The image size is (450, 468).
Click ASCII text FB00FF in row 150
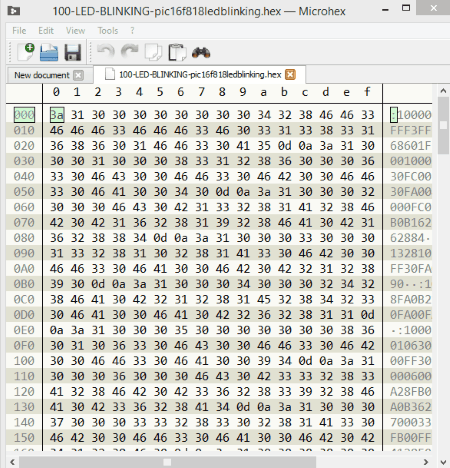click(x=411, y=438)
